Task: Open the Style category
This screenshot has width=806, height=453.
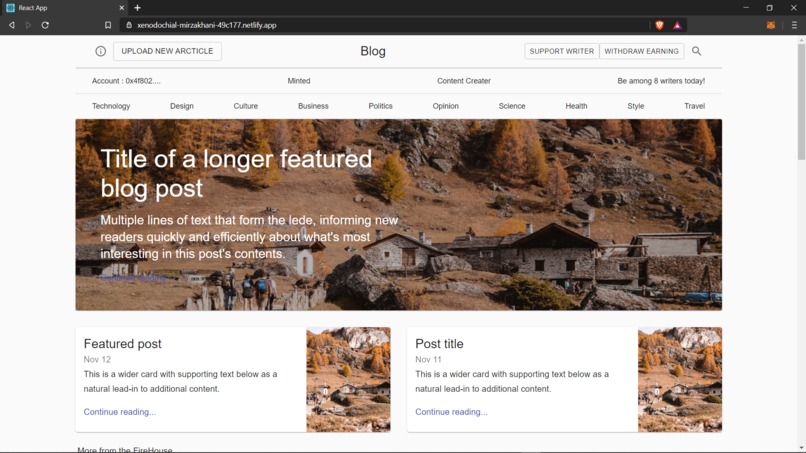Action: (635, 106)
